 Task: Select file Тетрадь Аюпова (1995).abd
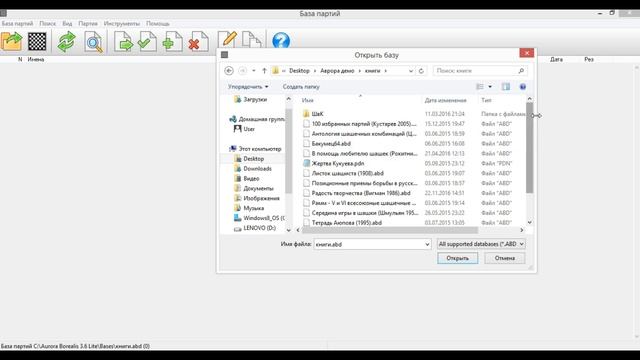click(347, 223)
